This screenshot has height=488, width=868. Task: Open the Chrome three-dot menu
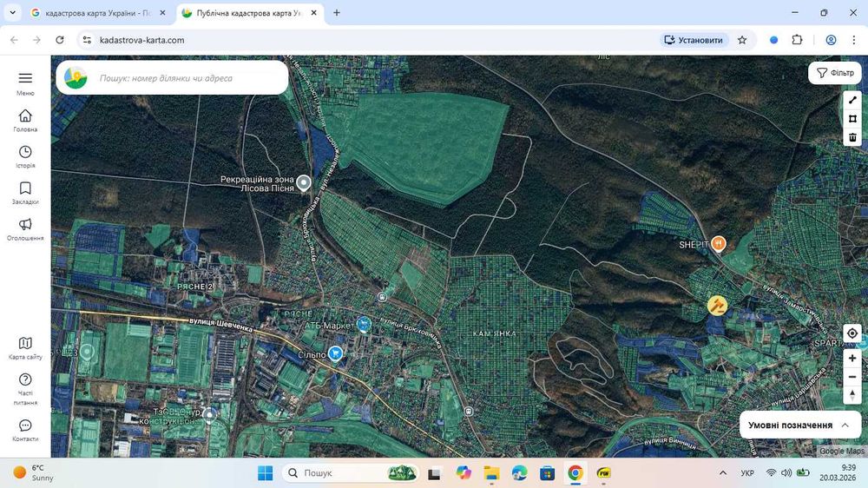(853, 40)
